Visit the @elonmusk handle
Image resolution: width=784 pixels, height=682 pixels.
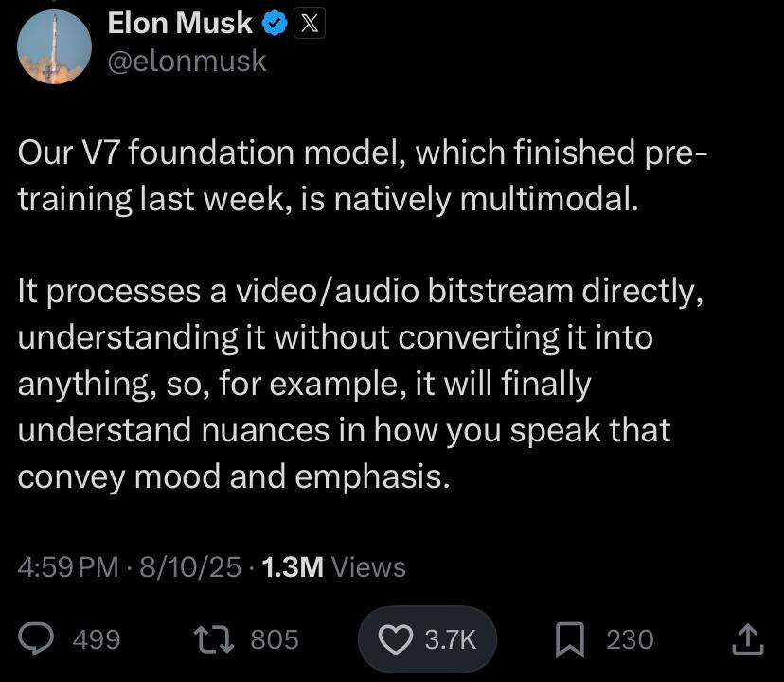(187, 61)
